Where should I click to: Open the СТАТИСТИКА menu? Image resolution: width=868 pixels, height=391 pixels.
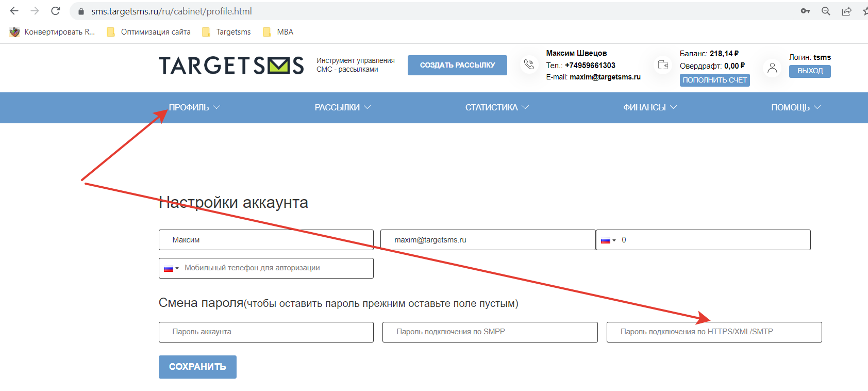click(x=497, y=107)
